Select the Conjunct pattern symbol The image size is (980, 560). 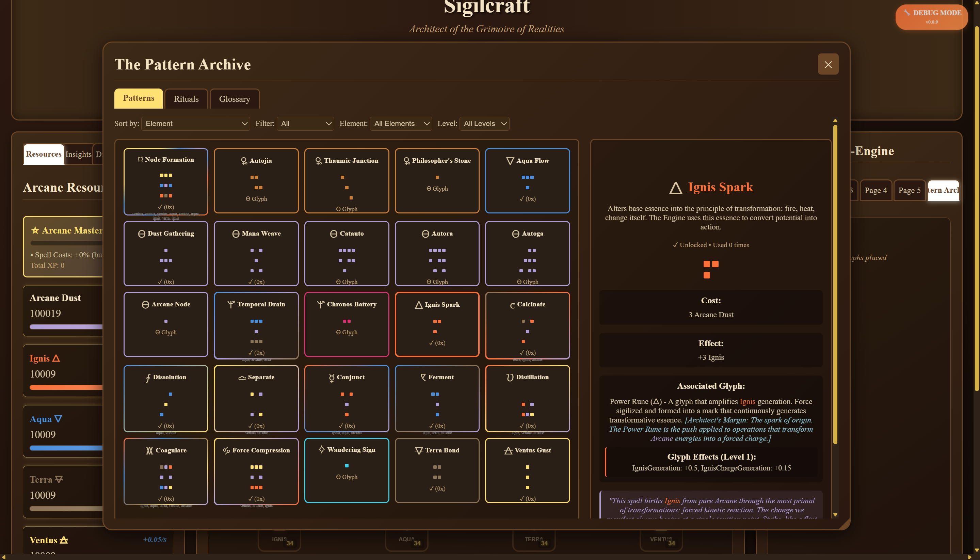[x=332, y=378]
